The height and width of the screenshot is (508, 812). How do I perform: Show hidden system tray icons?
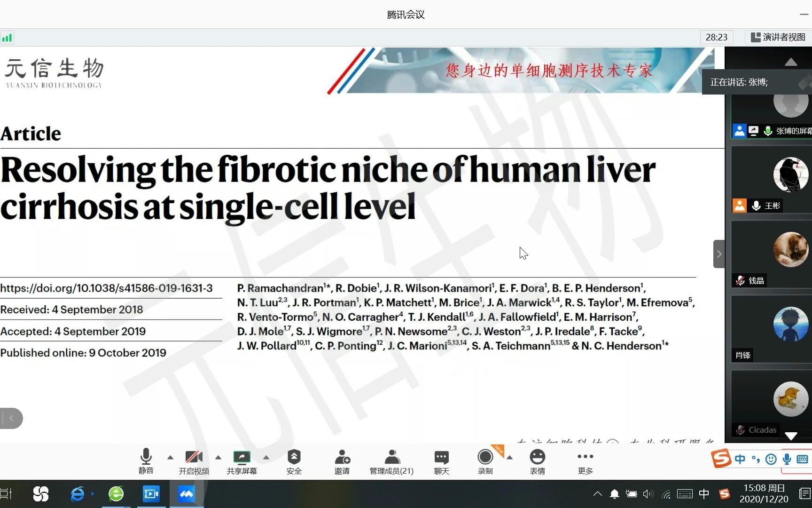(597, 494)
